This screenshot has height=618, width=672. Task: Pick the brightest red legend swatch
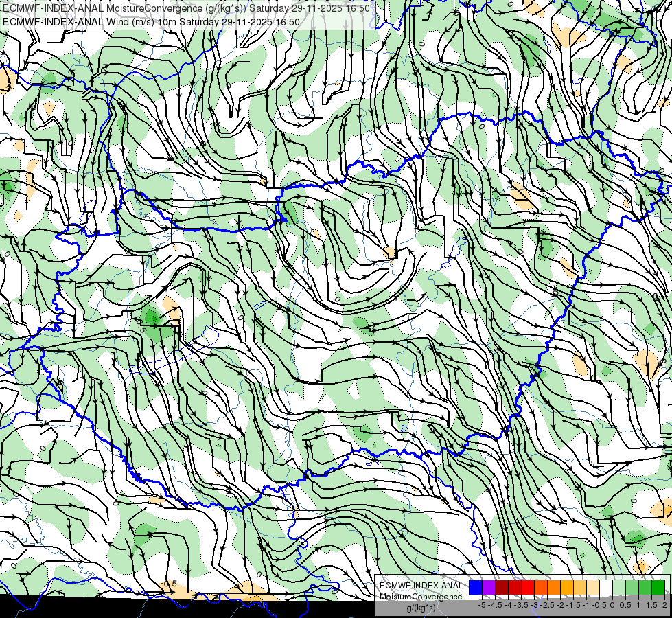coord(528,588)
